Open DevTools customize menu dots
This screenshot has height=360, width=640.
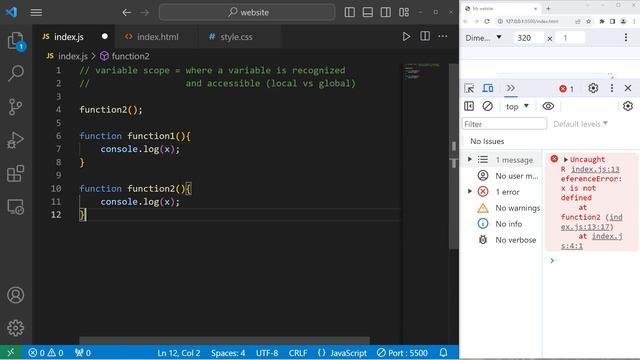tap(611, 88)
